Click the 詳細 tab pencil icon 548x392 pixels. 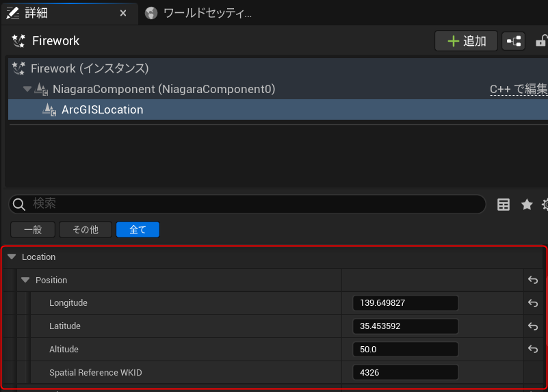[x=13, y=13]
